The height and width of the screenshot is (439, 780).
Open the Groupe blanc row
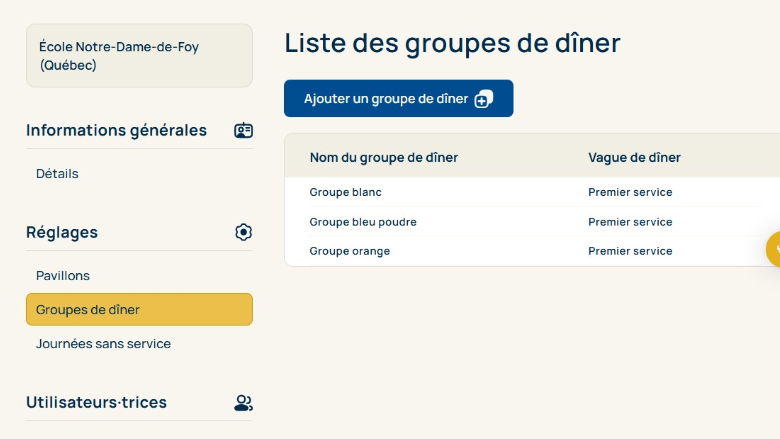coord(346,192)
